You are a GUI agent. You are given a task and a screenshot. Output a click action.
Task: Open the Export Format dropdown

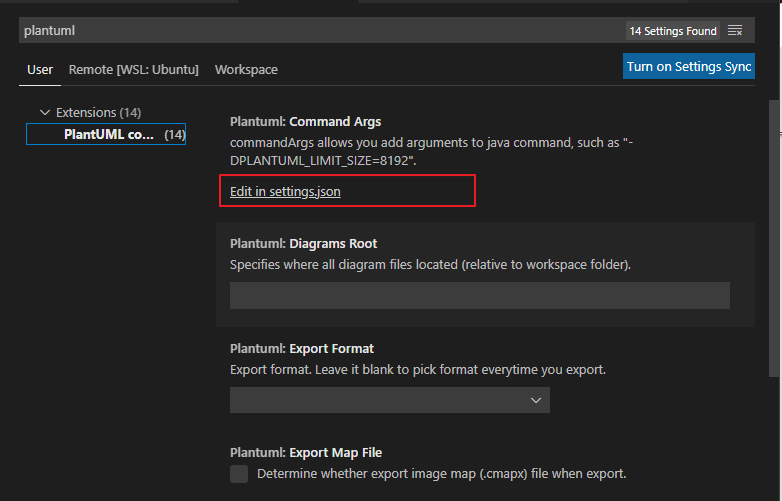390,400
